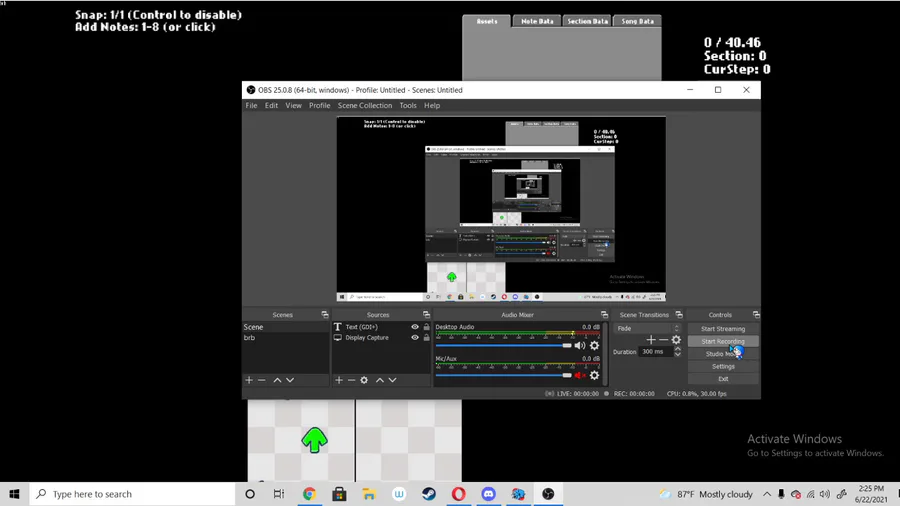The width and height of the screenshot is (900, 506).
Task: Open OBS Settings button
Action: point(723,367)
